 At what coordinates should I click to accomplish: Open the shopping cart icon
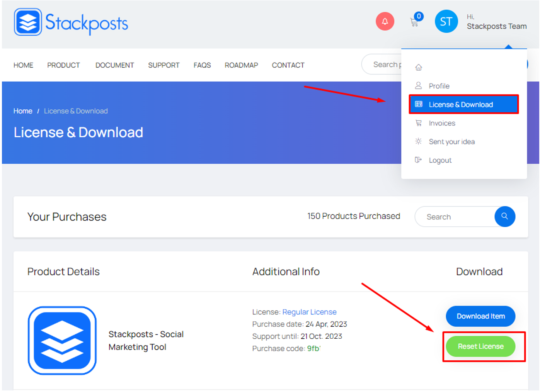(x=414, y=22)
